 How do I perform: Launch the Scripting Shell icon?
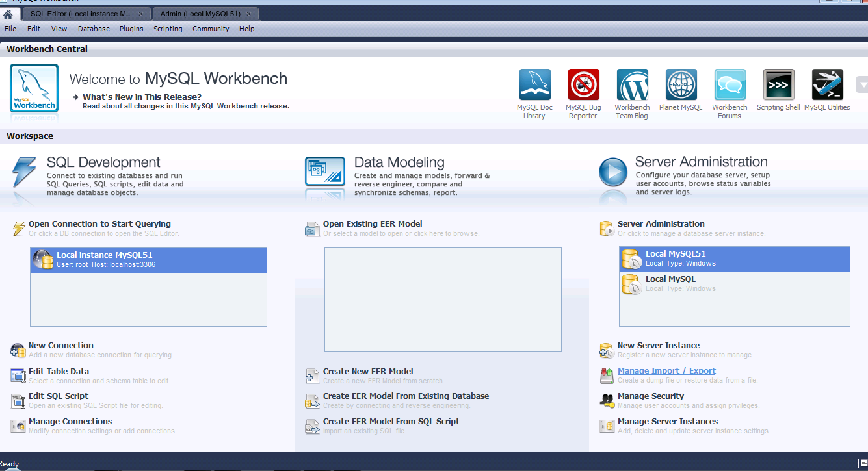(x=778, y=85)
